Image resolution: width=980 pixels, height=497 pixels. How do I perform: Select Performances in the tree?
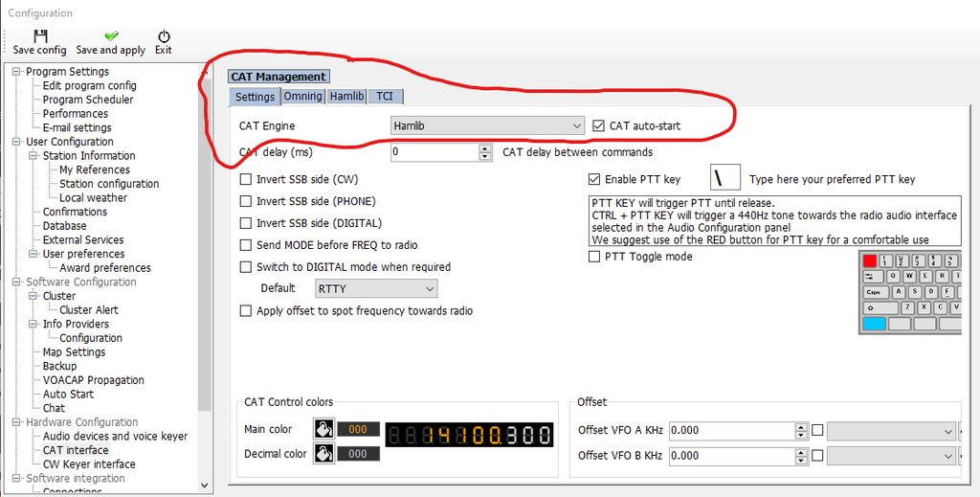[x=75, y=113]
